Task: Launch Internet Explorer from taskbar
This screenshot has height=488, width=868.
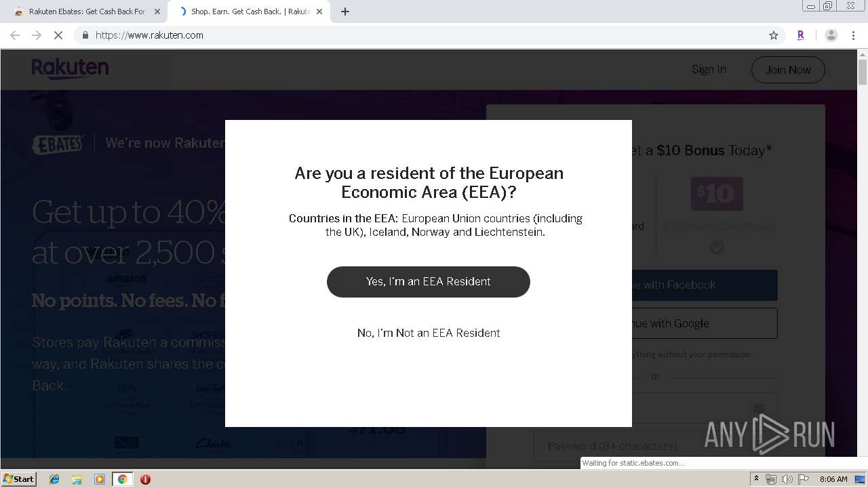Action: 54,479
